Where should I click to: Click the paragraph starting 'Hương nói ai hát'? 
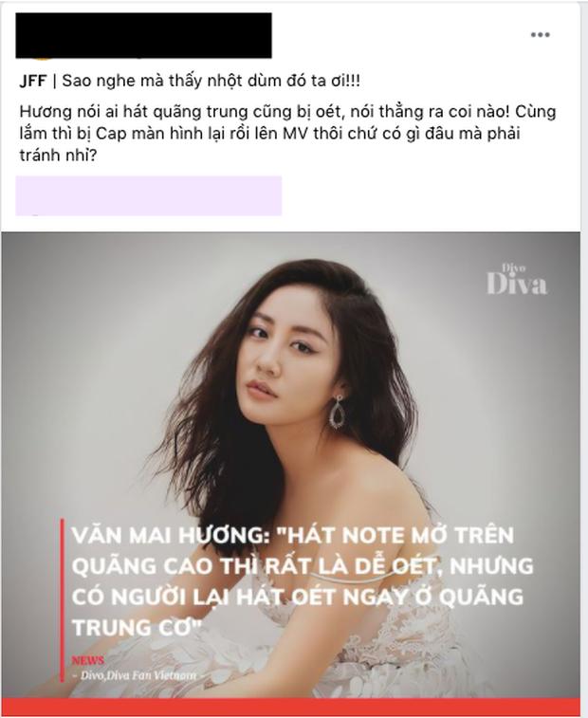click(x=287, y=134)
